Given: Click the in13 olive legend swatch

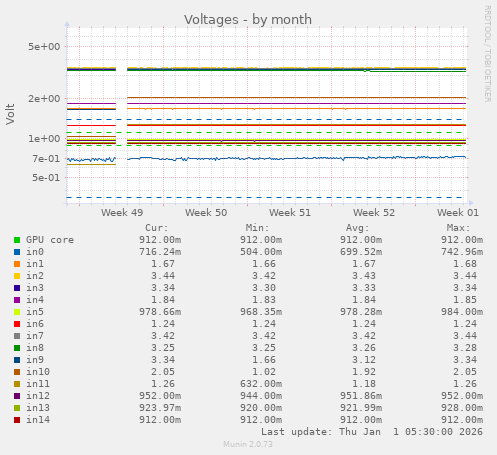Looking at the screenshot, I should tap(17, 408).
